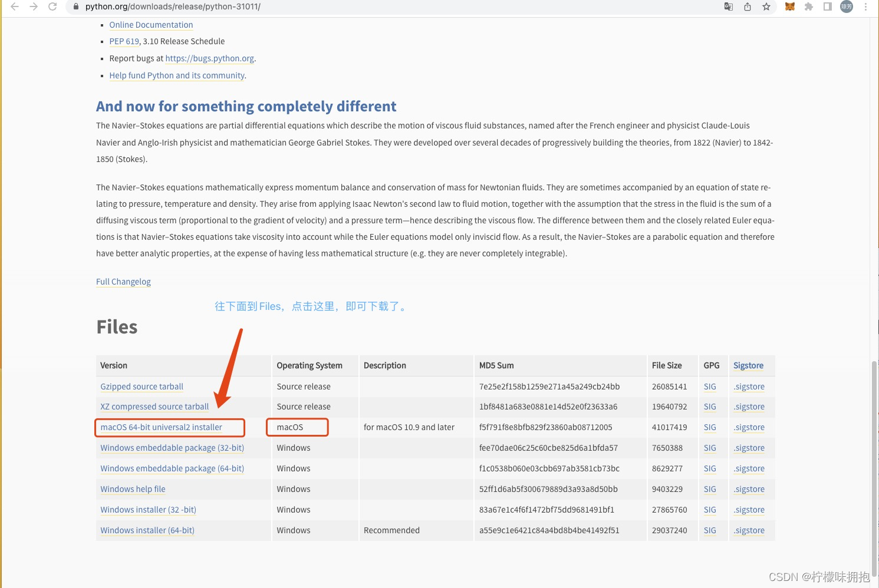Open SIG for Windows help file
The width and height of the screenshot is (879, 588).
coord(710,489)
